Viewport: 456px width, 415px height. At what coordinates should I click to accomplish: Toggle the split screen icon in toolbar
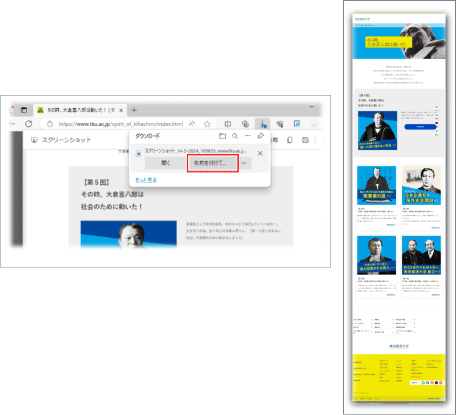pos(228,124)
